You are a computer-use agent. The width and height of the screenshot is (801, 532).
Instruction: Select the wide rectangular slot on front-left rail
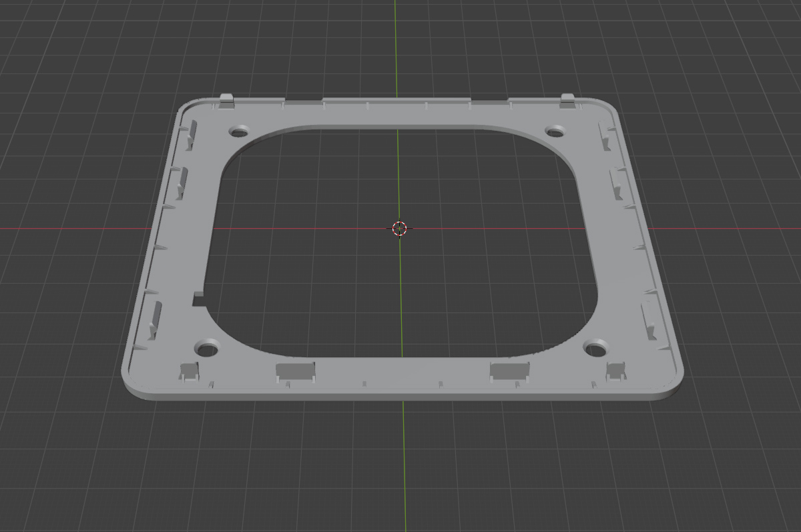[295, 372]
